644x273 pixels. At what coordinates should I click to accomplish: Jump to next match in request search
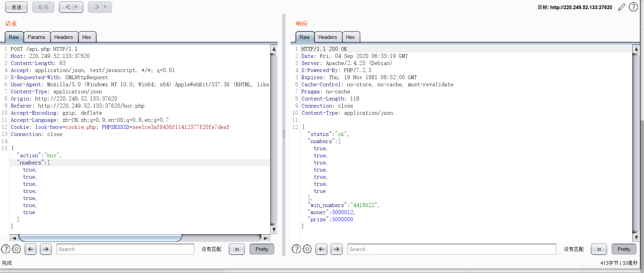[x=46, y=249]
